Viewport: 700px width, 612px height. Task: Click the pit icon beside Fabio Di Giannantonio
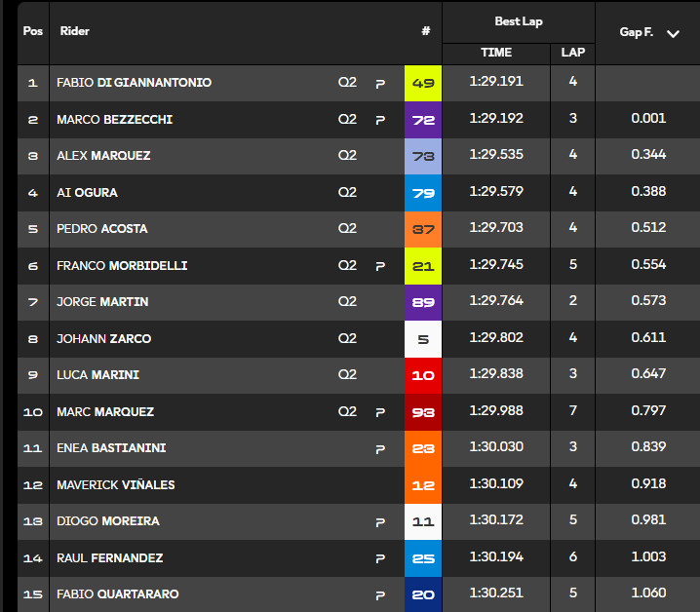(380, 84)
